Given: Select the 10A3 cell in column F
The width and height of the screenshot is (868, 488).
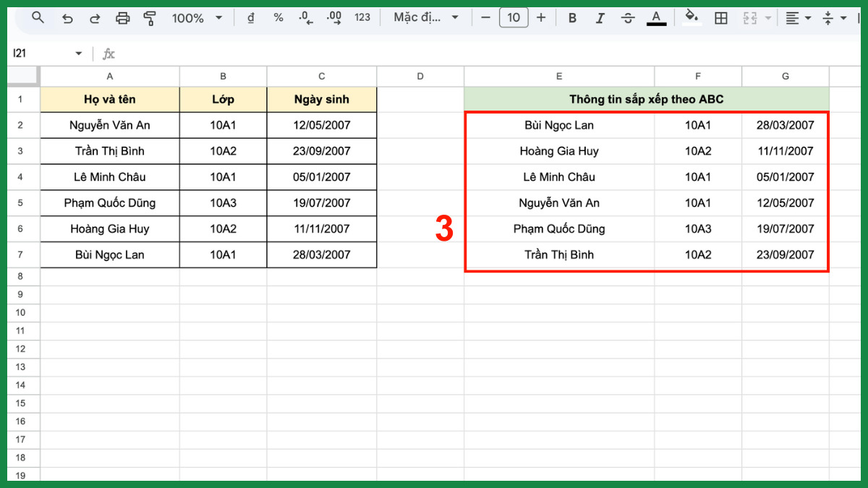Looking at the screenshot, I should pos(698,229).
